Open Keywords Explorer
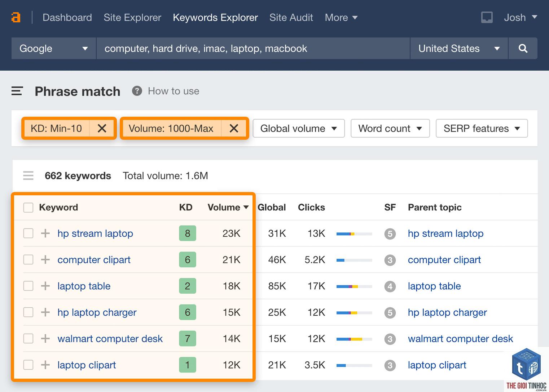 [x=215, y=17]
